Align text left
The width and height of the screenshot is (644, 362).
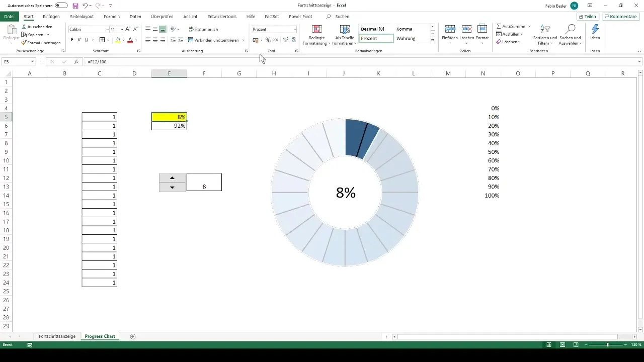point(148,40)
